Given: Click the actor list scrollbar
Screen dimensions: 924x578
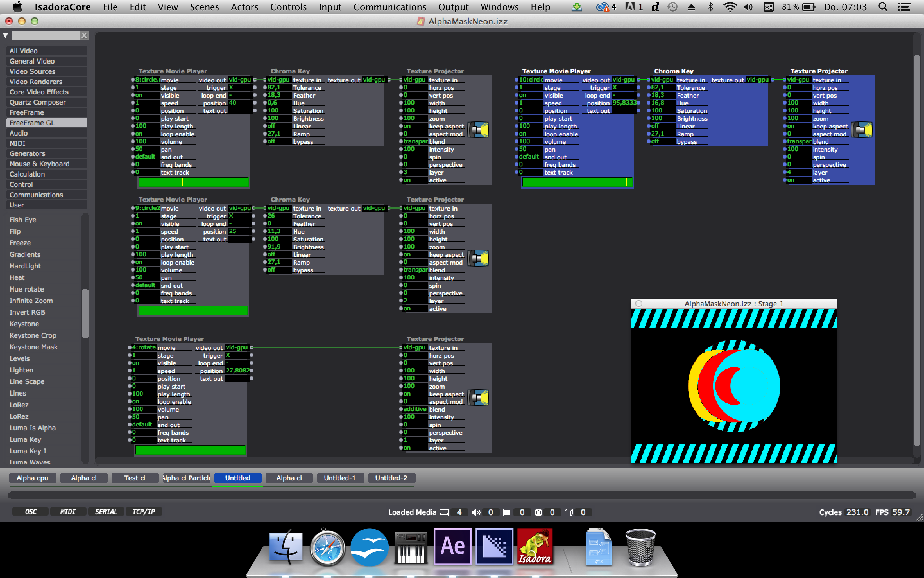Looking at the screenshot, I should pyautogui.click(x=85, y=313).
